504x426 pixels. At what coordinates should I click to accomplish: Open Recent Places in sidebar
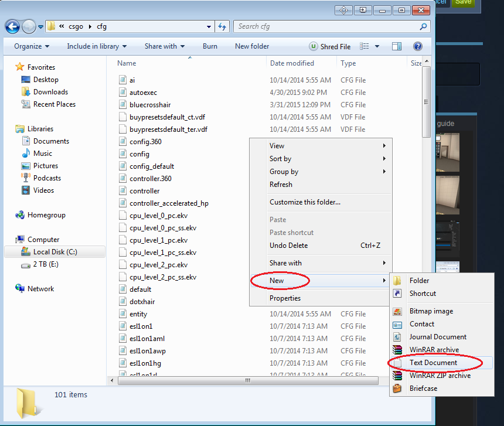tap(48, 104)
